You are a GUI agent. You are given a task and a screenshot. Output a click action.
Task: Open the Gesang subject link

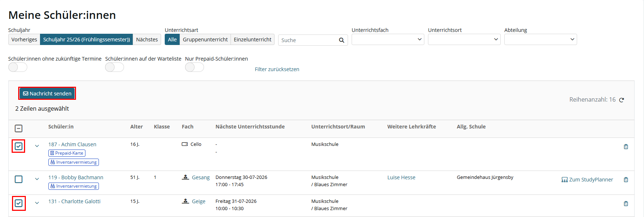pyautogui.click(x=201, y=177)
